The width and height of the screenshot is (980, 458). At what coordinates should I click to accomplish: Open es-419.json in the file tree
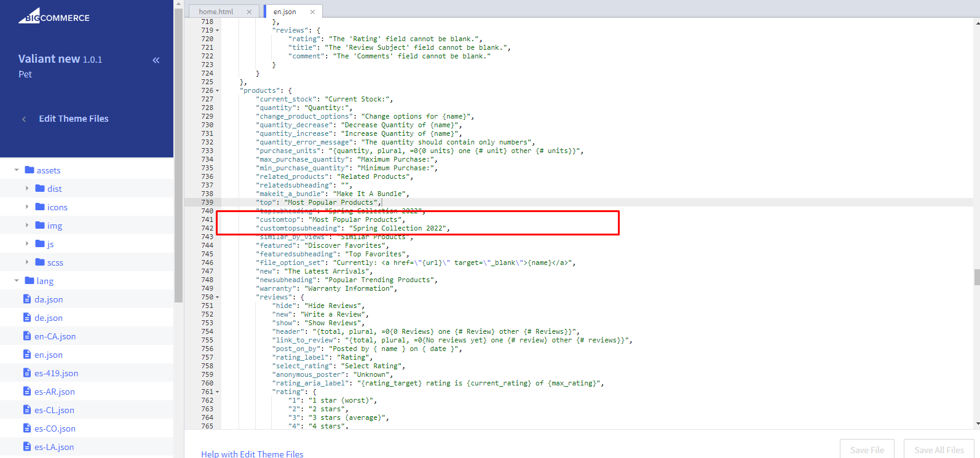(x=57, y=373)
